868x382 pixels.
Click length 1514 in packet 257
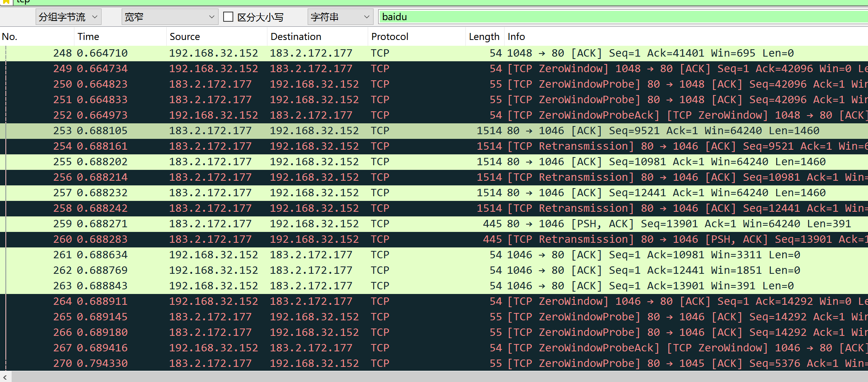pyautogui.click(x=489, y=193)
